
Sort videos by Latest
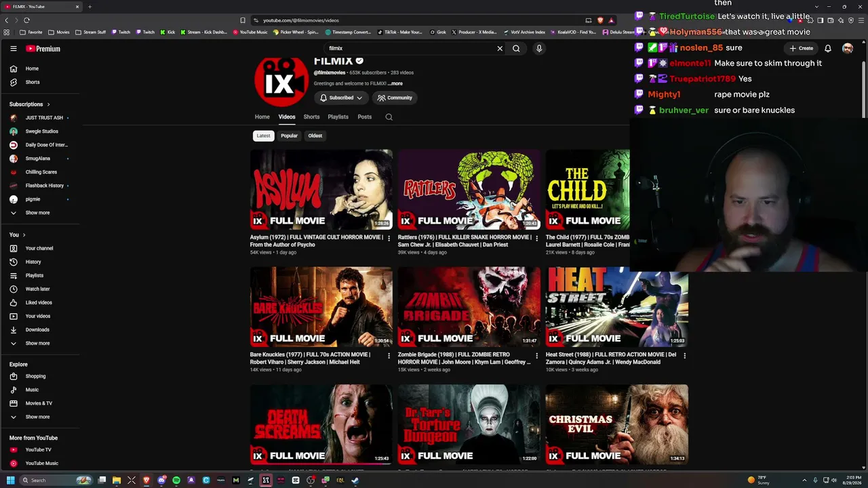263,136
